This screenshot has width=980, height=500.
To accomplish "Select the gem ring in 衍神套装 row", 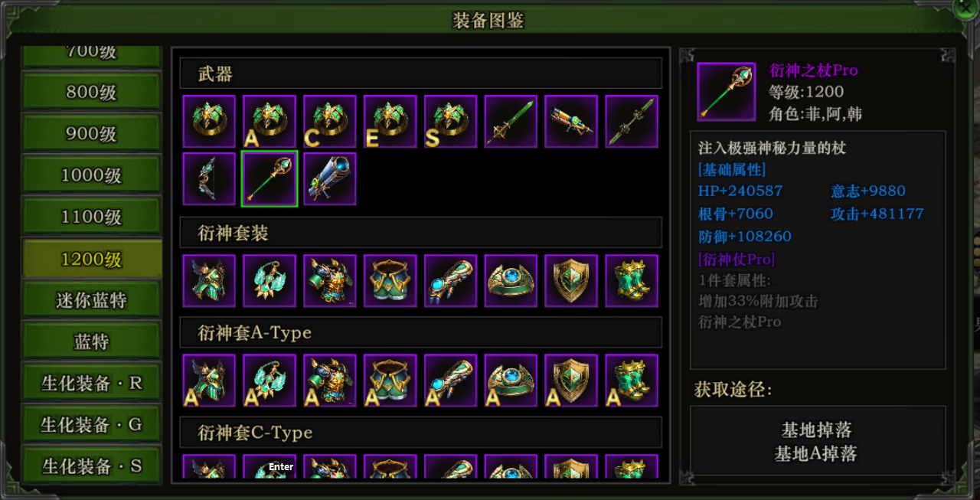I will [x=511, y=280].
